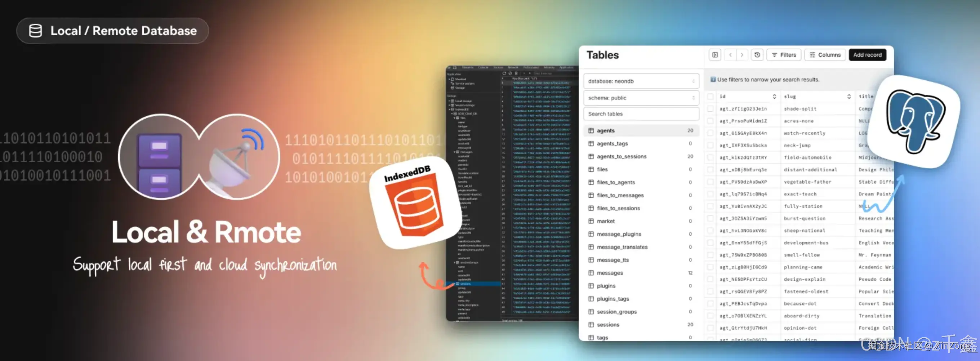Click the table icon beside agents_to_sessions
The width and height of the screenshot is (980, 361).
tap(591, 156)
